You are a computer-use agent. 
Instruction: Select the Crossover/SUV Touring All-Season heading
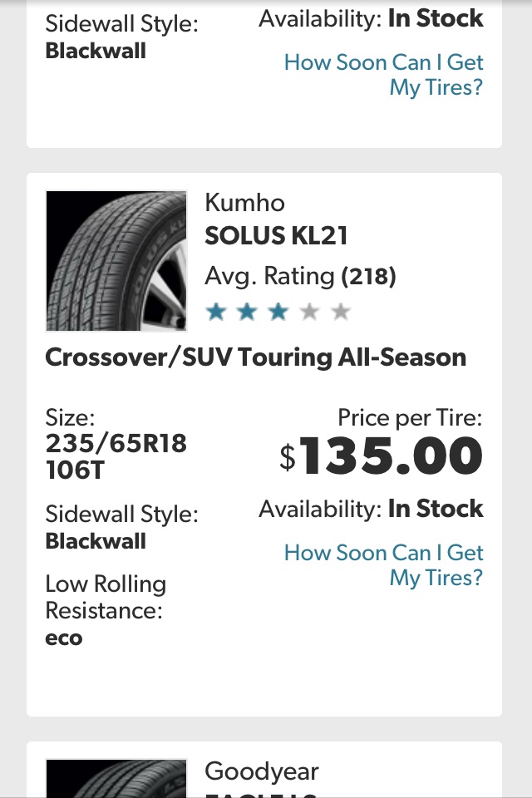(x=255, y=358)
